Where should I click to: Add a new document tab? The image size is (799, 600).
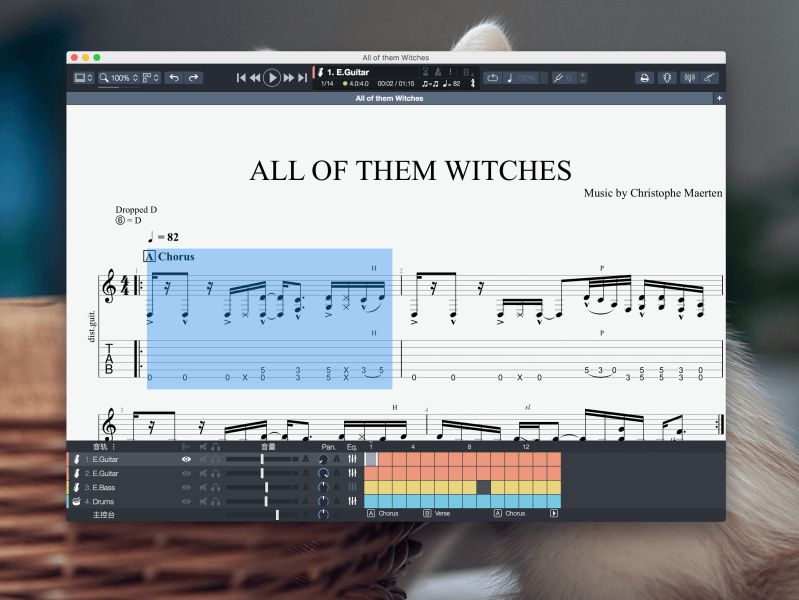(x=719, y=98)
